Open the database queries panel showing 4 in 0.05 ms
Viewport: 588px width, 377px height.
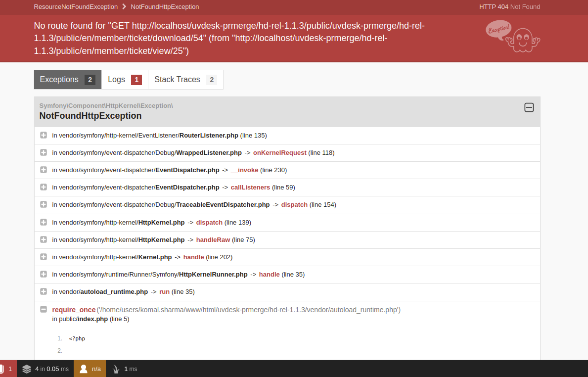click(x=45, y=369)
